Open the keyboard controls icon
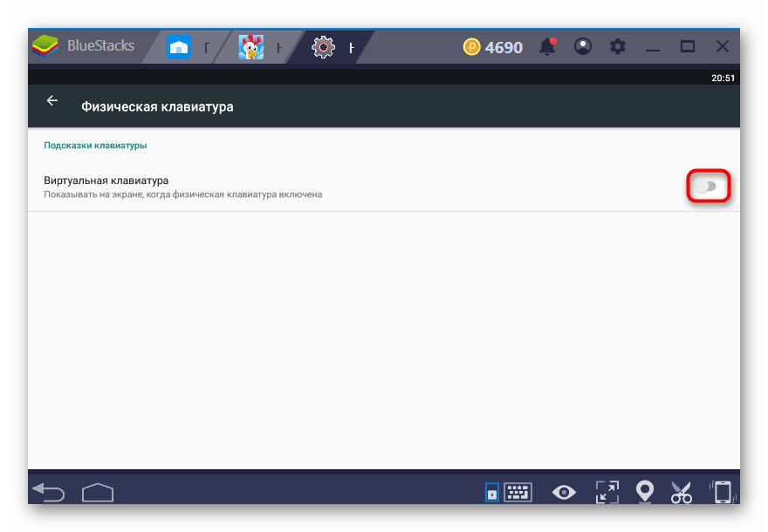The image size is (768, 532). 518,493
